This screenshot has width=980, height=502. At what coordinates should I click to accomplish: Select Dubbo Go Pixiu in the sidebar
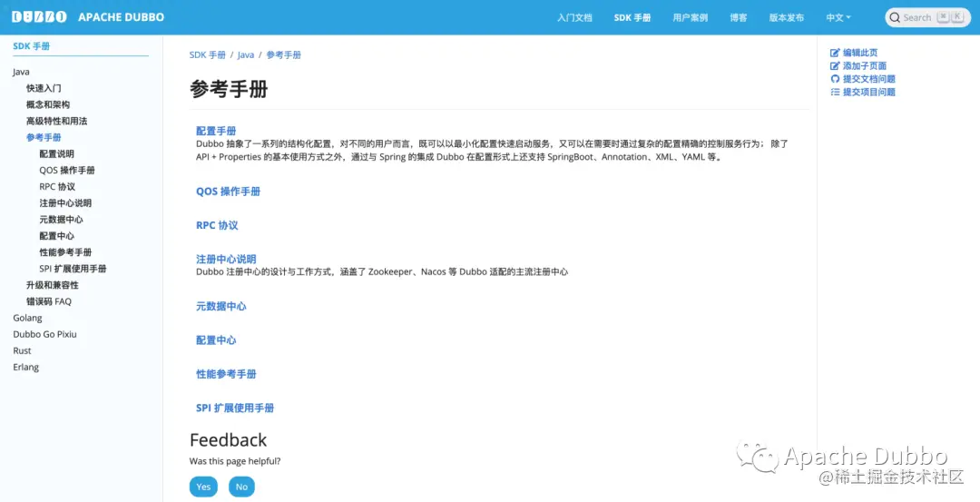(x=45, y=334)
